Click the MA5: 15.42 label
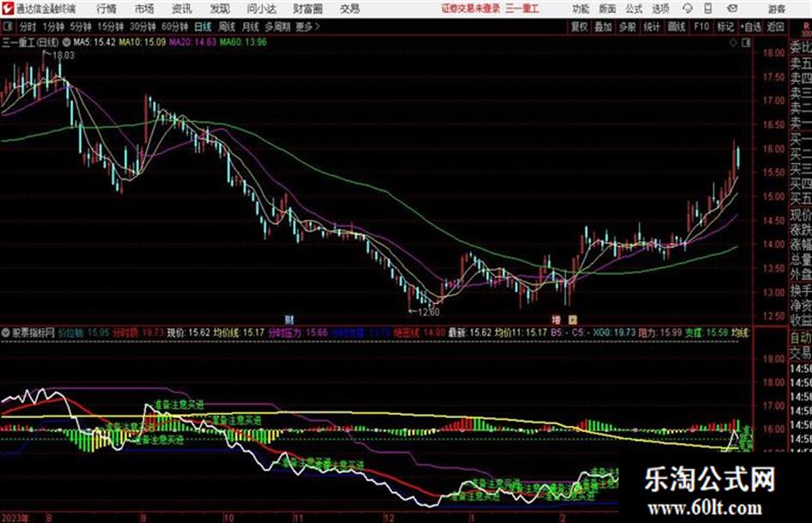The image size is (812, 523). click(x=95, y=42)
